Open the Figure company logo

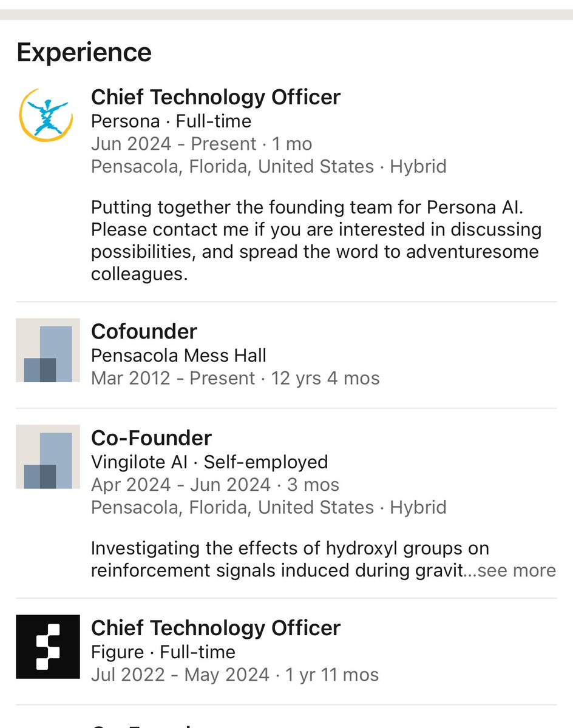click(47, 646)
